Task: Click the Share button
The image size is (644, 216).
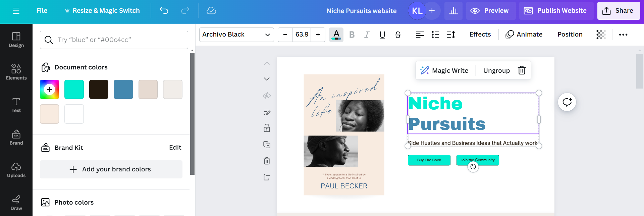Action: (x=619, y=11)
